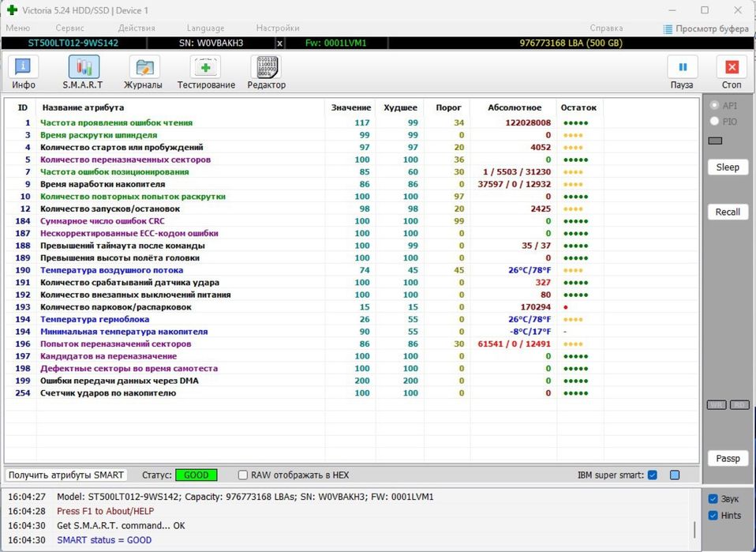Image resolution: width=756 pixels, height=552 pixels.
Task: Select row Время раскрутки шпинделя
Action: tap(351, 135)
